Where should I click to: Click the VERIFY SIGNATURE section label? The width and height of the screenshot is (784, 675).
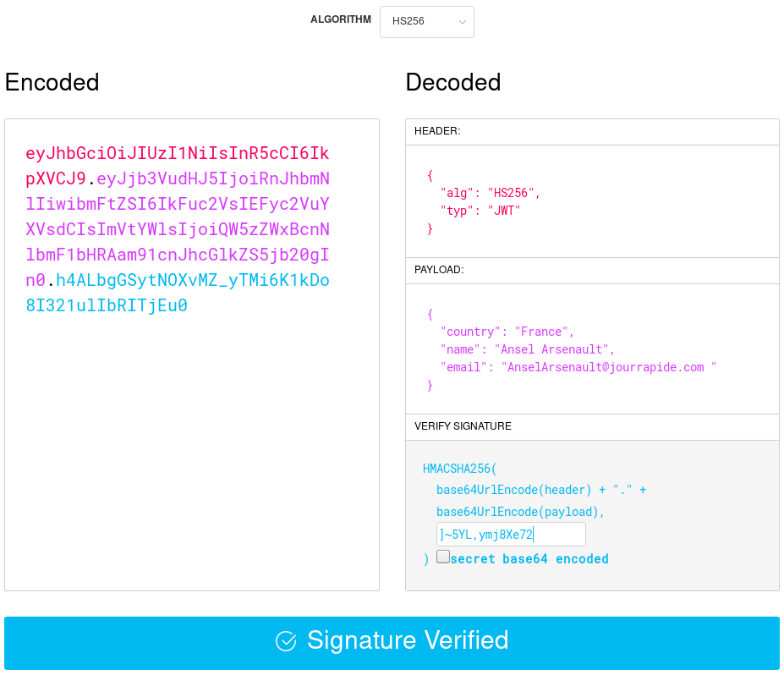pyautogui.click(x=463, y=426)
